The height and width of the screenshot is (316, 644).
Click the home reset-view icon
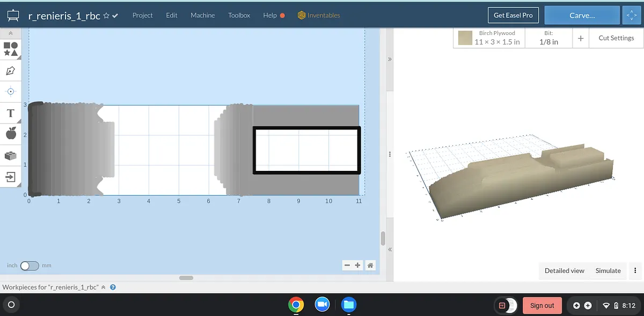(370, 265)
